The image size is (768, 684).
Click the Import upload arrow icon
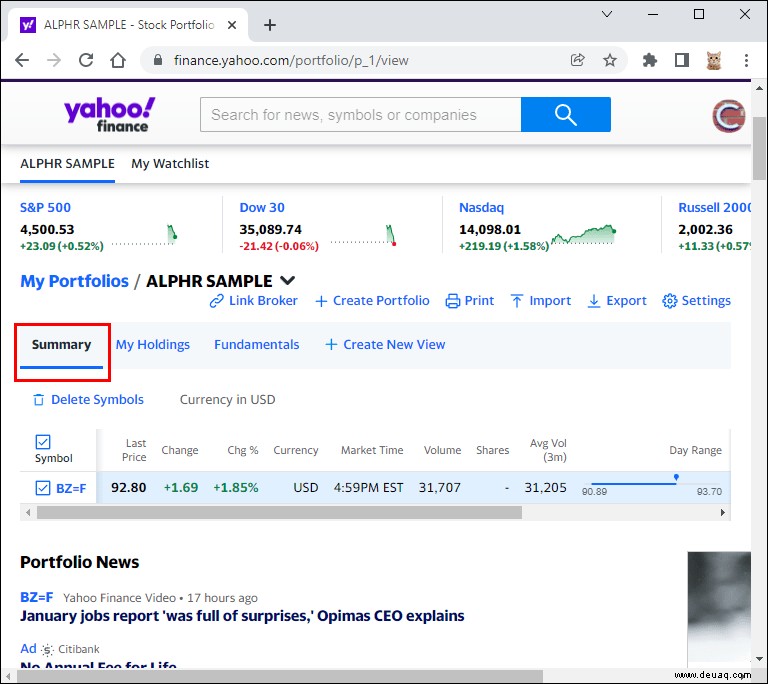point(517,301)
